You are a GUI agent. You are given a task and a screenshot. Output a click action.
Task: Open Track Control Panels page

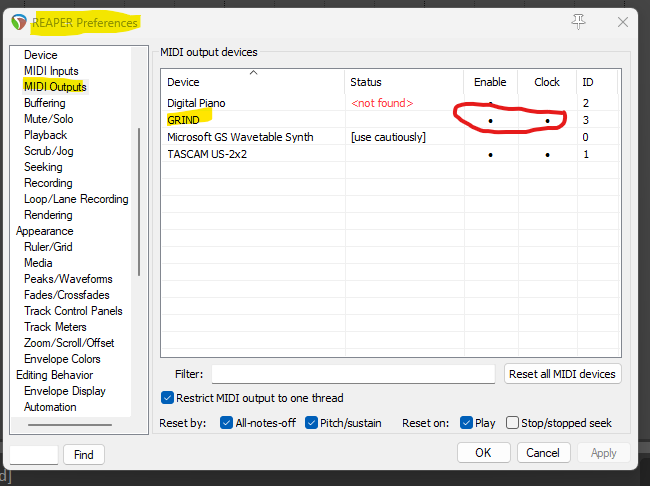tap(73, 311)
